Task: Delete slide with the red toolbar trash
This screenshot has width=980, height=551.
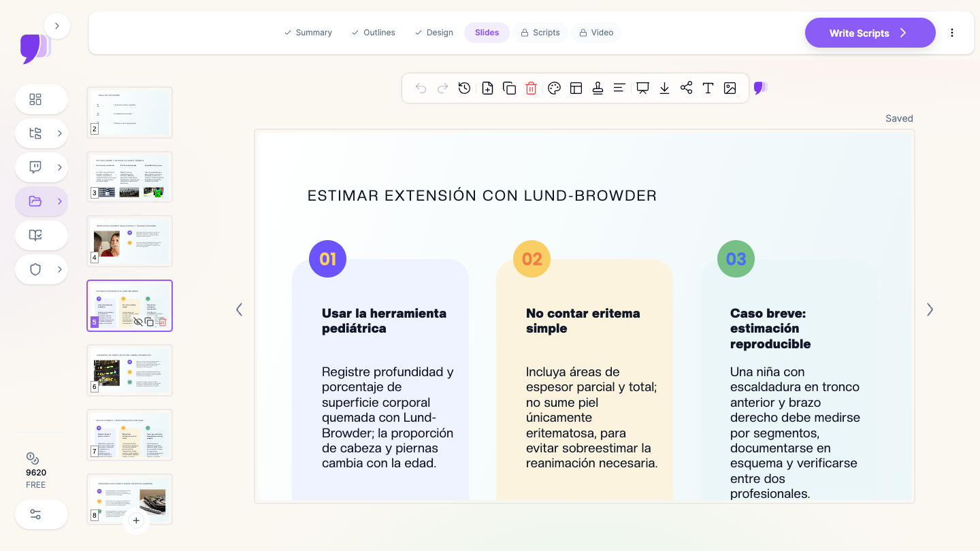Action: click(532, 88)
